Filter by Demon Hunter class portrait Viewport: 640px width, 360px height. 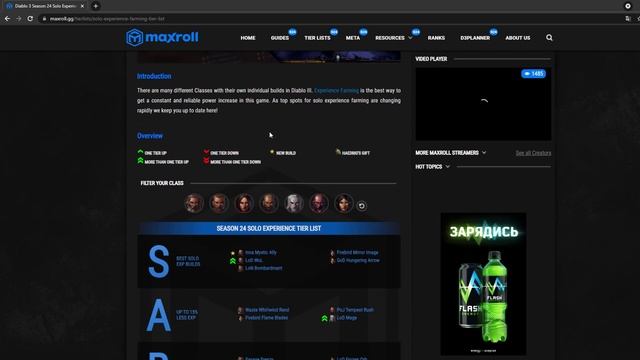click(x=244, y=203)
